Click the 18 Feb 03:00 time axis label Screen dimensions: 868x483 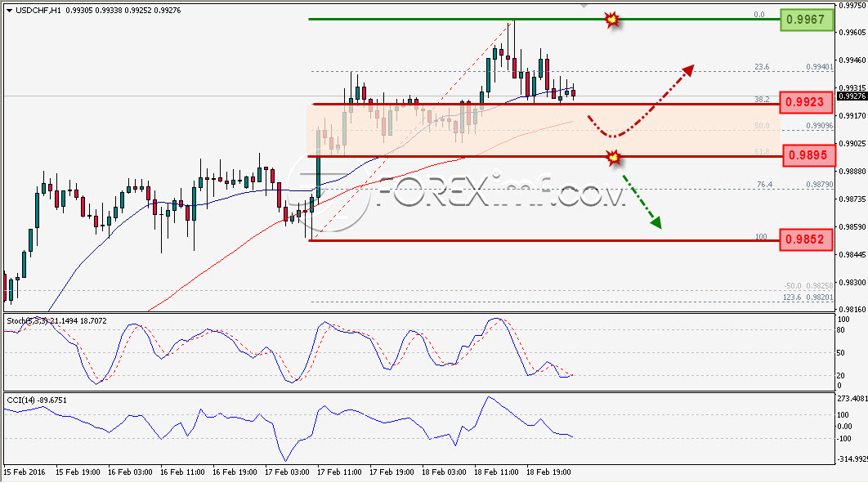click(x=444, y=472)
